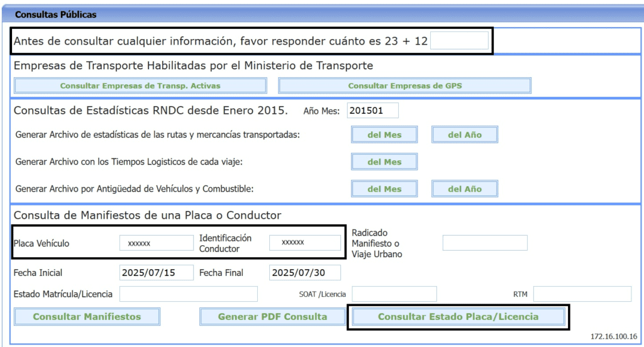
Task: Click Generar PDF Consulta button
Action: [x=272, y=317]
